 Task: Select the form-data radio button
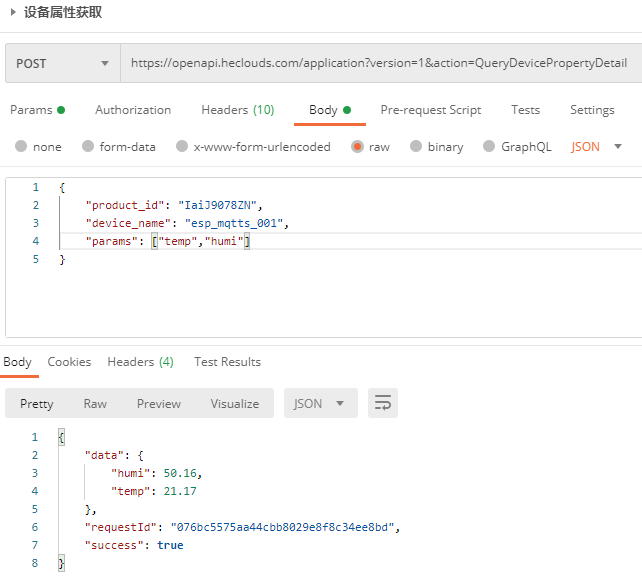click(88, 147)
